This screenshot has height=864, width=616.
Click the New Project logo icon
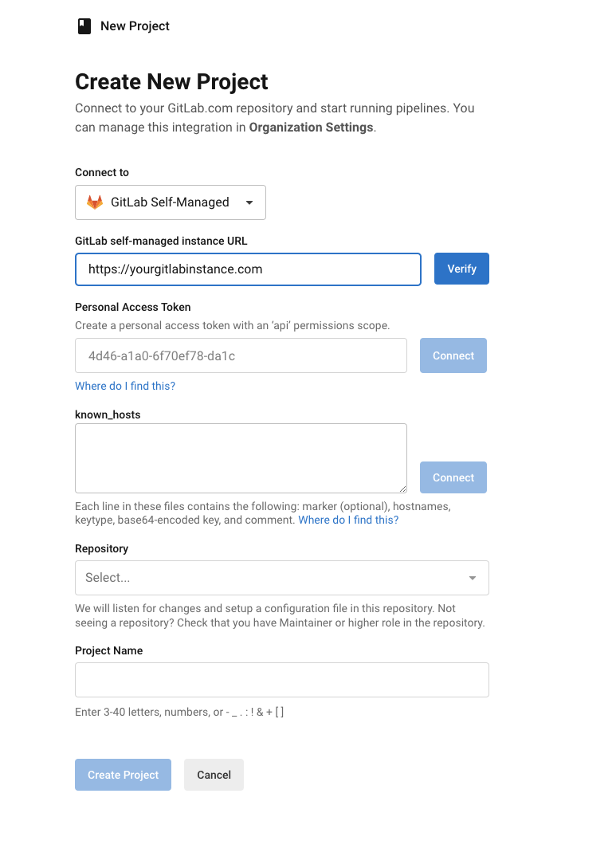84,26
